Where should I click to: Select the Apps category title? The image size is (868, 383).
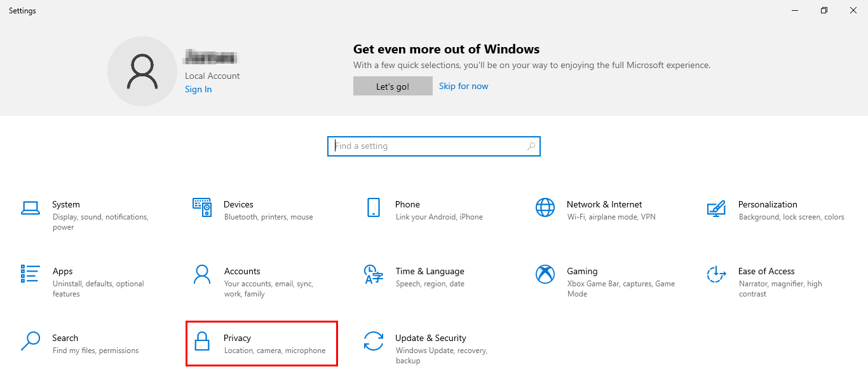coord(63,271)
